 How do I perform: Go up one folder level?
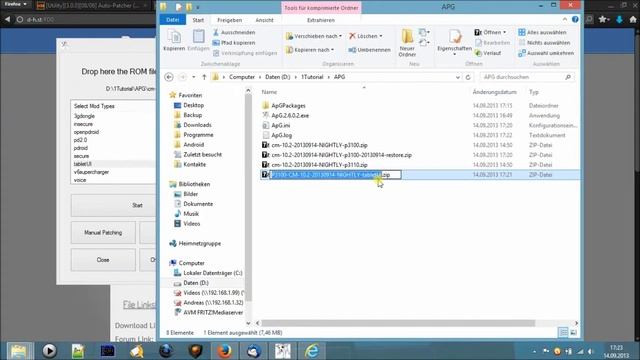click(x=204, y=77)
